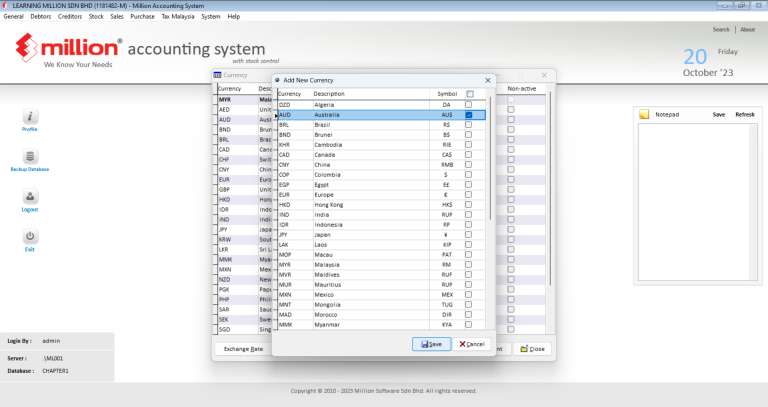Click the Non-active column header
The height and width of the screenshot is (407, 768).
(x=522, y=89)
